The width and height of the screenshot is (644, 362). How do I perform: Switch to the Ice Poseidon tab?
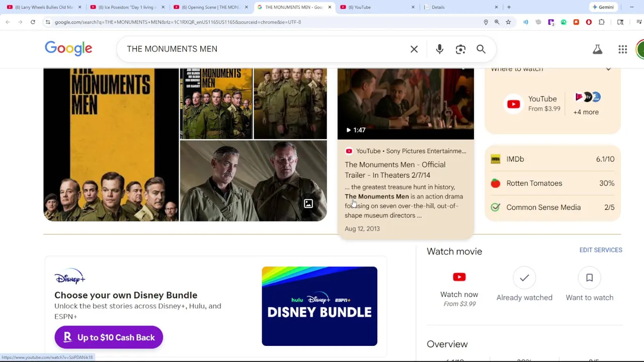(128, 7)
